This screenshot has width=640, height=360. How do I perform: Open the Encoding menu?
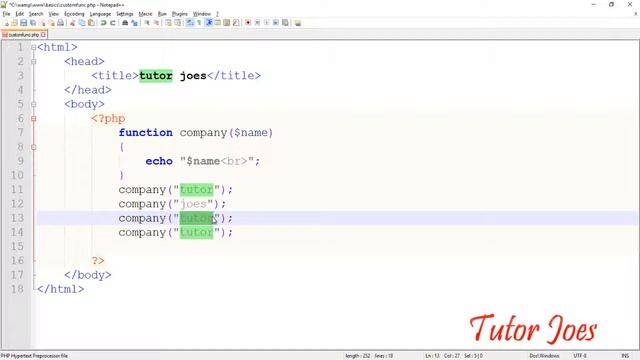(74, 14)
